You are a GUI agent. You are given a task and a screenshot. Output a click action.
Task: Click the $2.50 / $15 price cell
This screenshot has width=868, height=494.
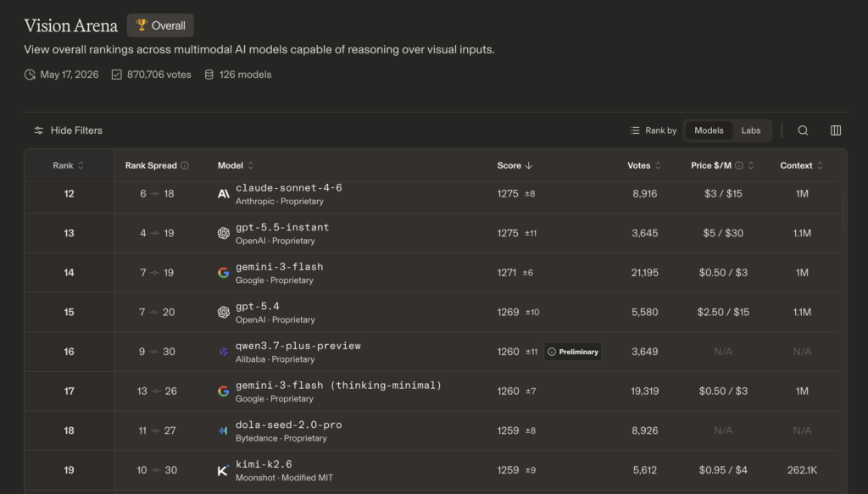click(x=723, y=312)
